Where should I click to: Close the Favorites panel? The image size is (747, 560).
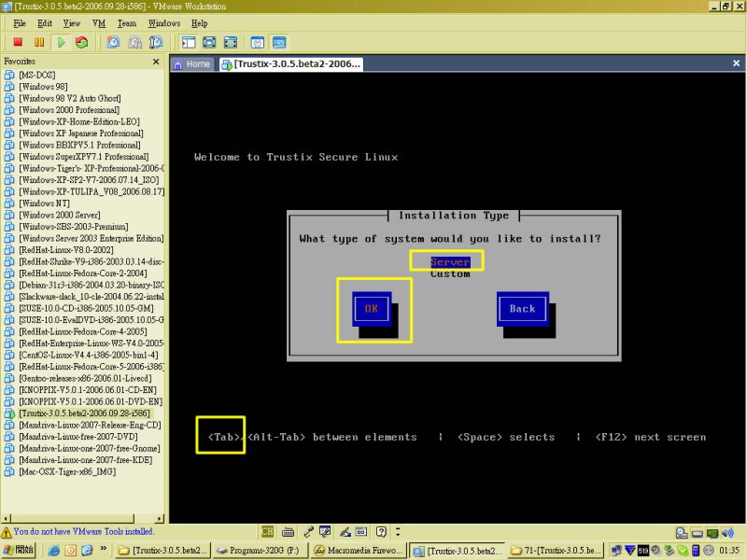coord(156,62)
